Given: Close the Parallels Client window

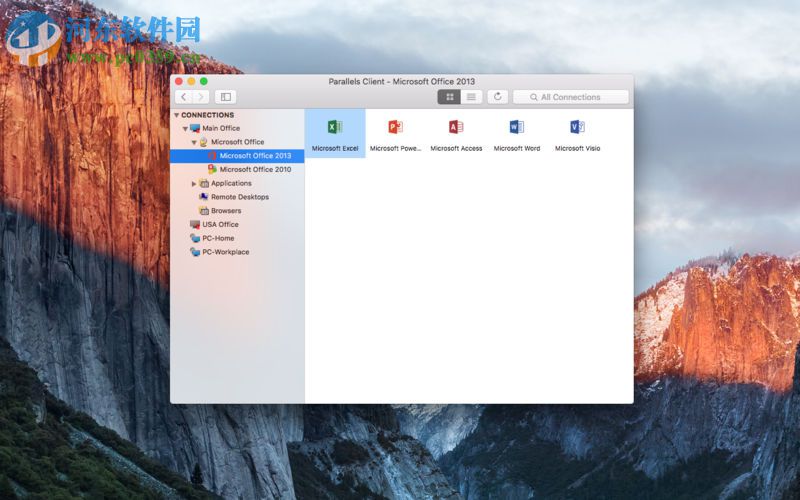Looking at the screenshot, I should [x=179, y=81].
